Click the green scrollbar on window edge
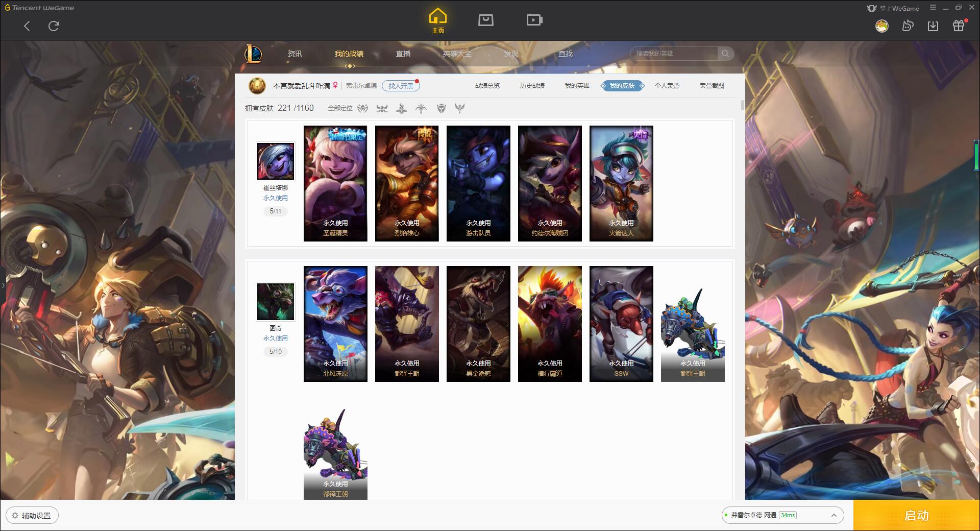This screenshot has width=980, height=531. 976,155
